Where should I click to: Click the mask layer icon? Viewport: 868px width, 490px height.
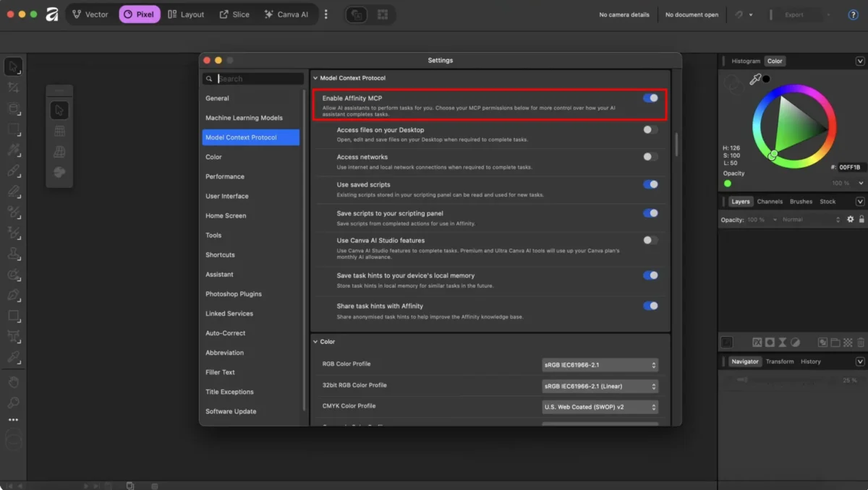coord(770,343)
